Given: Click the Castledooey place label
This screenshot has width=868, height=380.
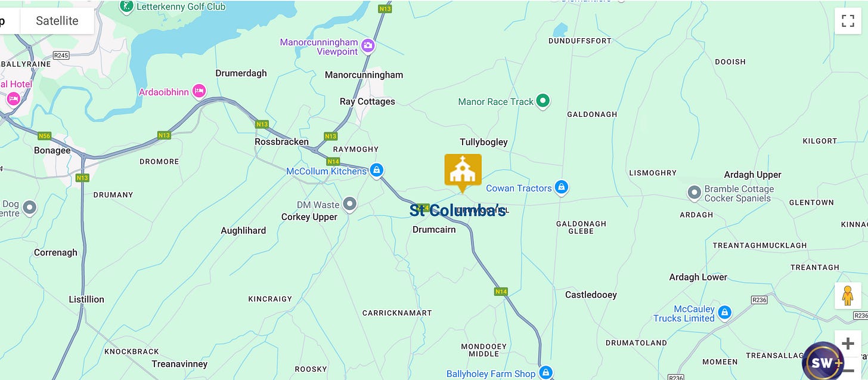Looking at the screenshot, I should click(591, 295).
